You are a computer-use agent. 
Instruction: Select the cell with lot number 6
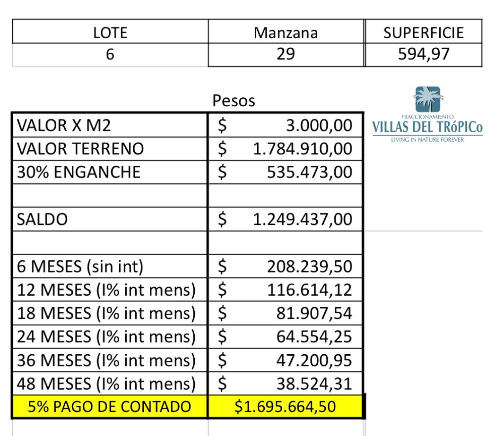click(x=110, y=54)
